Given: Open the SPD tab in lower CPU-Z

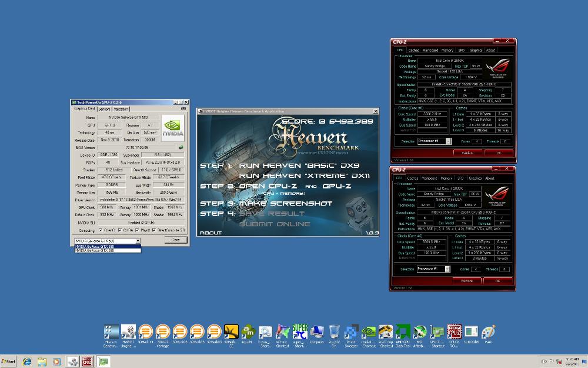Looking at the screenshot, I should [460, 178].
